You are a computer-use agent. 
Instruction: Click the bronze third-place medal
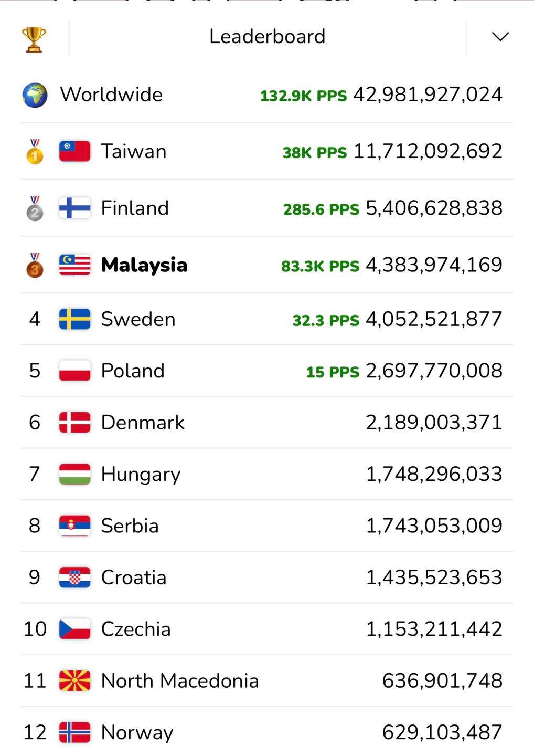click(35, 265)
